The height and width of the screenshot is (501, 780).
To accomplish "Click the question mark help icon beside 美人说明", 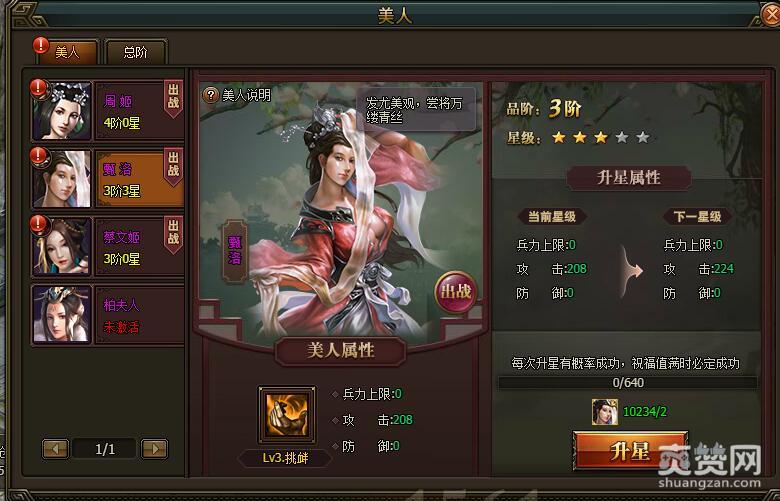I will click(211, 95).
